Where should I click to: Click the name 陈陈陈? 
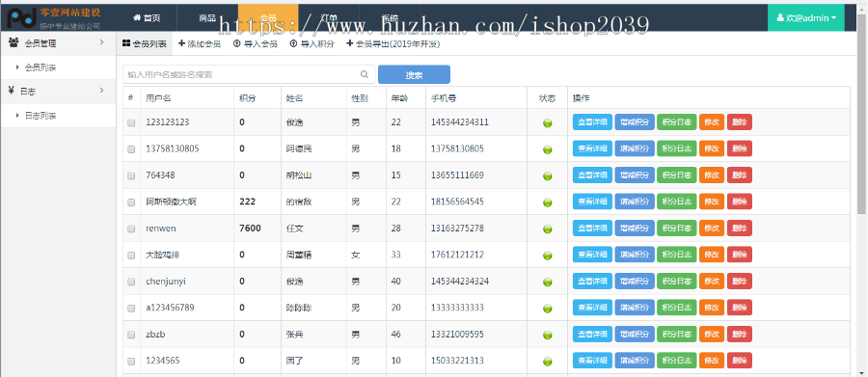(299, 308)
